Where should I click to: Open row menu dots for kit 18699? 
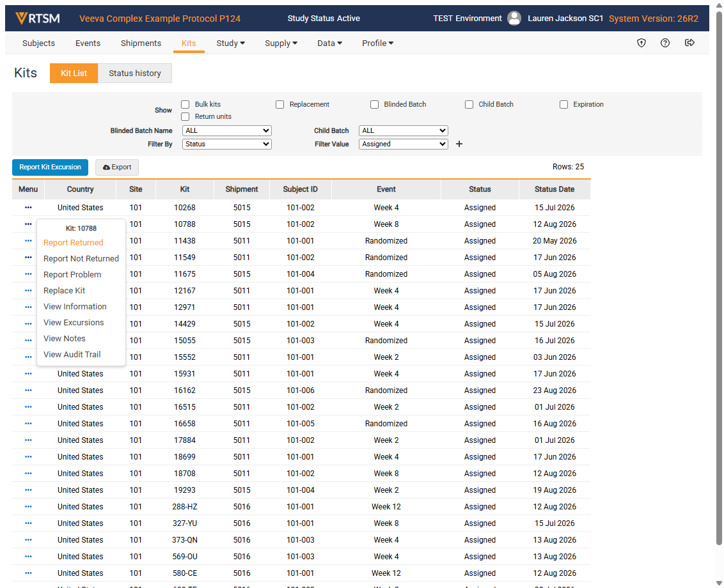pyautogui.click(x=28, y=457)
